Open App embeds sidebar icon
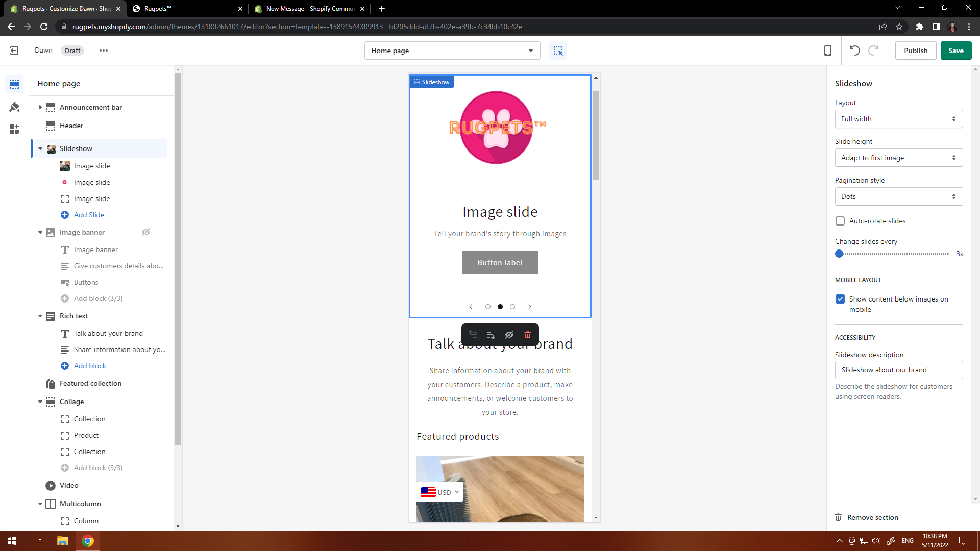Viewport: 980px width, 551px height. 14,129
